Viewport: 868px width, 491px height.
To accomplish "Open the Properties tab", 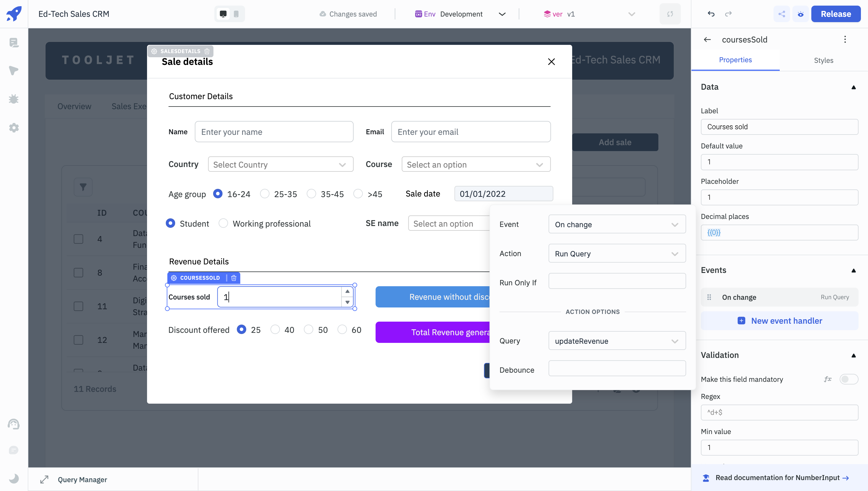I will coord(735,60).
